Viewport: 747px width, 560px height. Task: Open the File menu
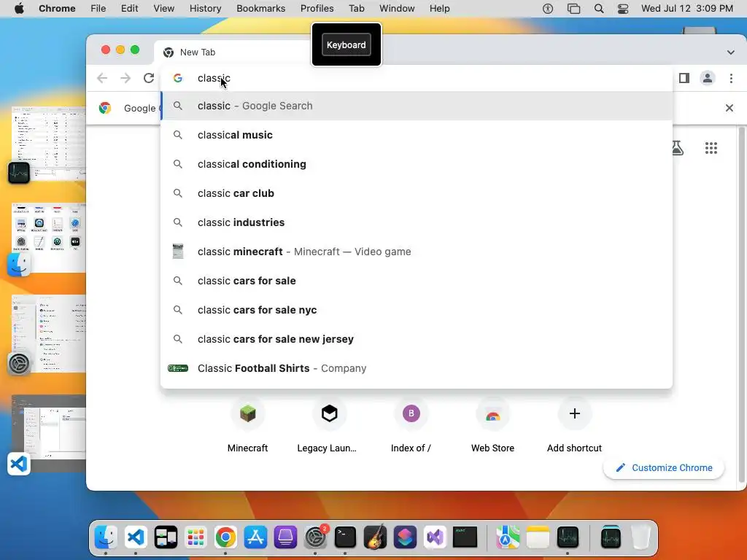tap(98, 9)
